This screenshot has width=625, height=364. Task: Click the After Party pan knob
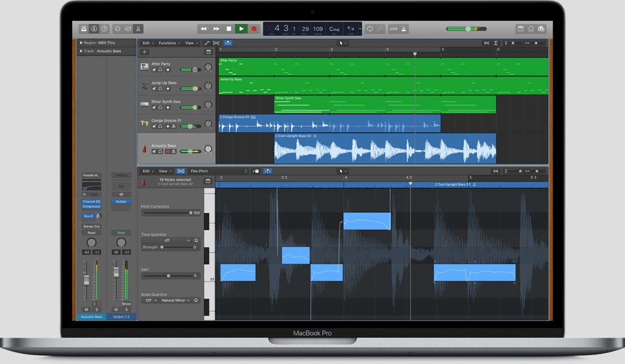pyautogui.click(x=208, y=67)
